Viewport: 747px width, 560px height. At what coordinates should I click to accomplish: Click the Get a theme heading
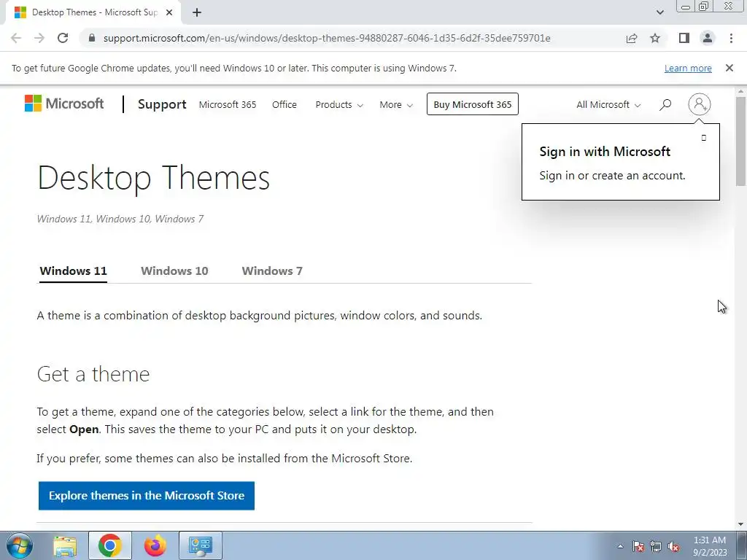click(93, 374)
